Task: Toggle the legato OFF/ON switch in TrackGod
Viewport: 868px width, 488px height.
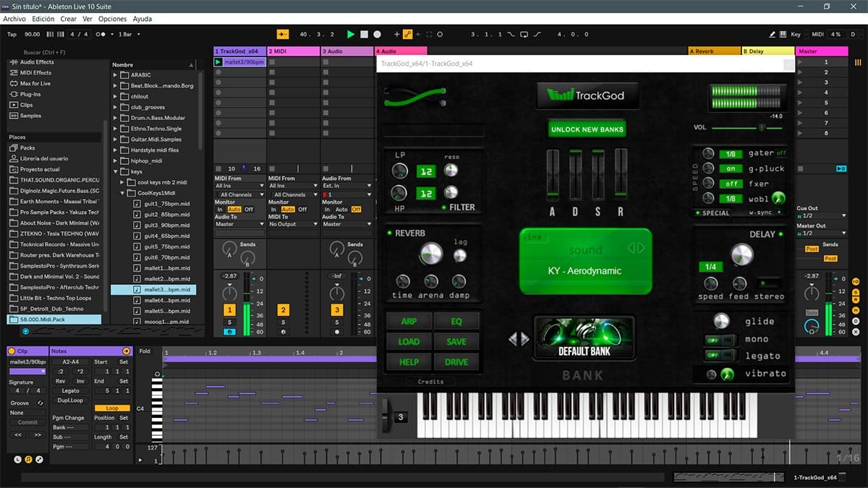Action: click(720, 356)
